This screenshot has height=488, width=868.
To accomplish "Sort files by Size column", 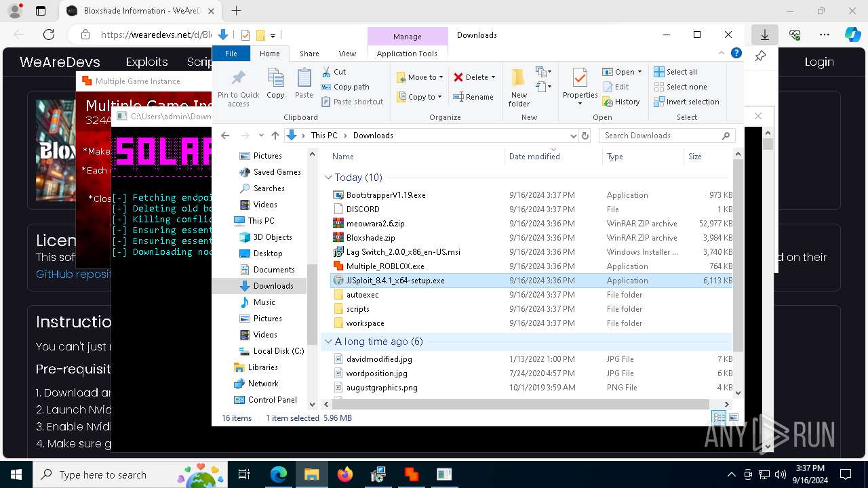I will point(709,157).
